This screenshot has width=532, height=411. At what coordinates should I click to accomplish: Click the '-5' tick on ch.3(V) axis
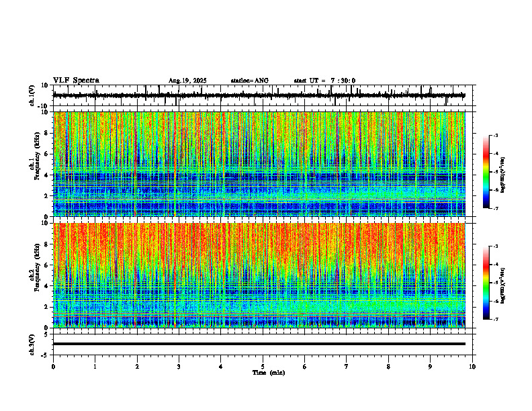click(46, 355)
